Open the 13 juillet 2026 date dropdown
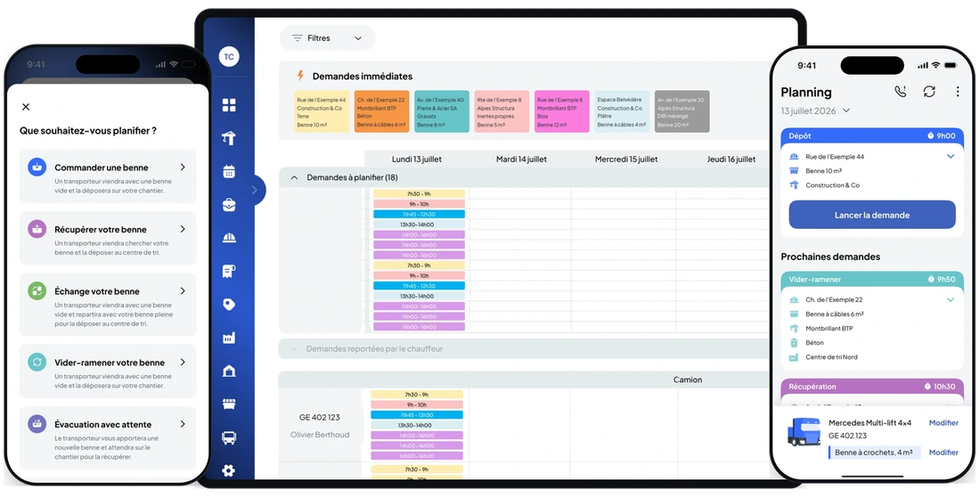This screenshot has height=497, width=980. pyautogui.click(x=815, y=110)
